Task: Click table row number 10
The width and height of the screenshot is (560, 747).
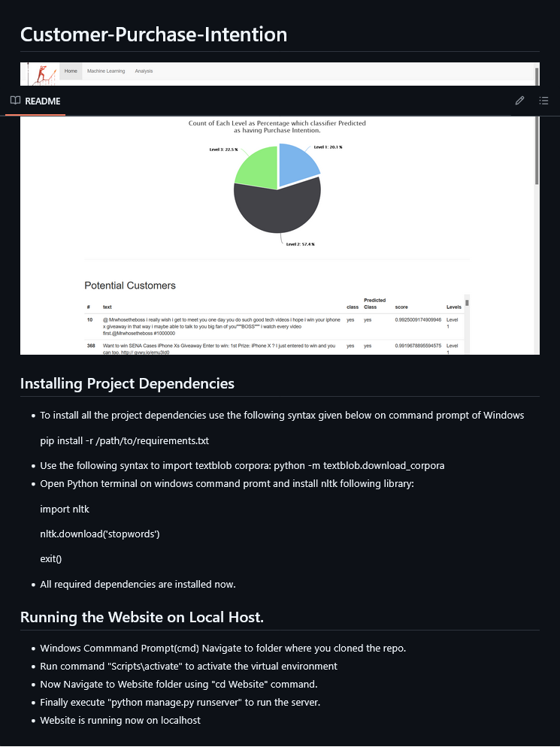Action: click(89, 319)
